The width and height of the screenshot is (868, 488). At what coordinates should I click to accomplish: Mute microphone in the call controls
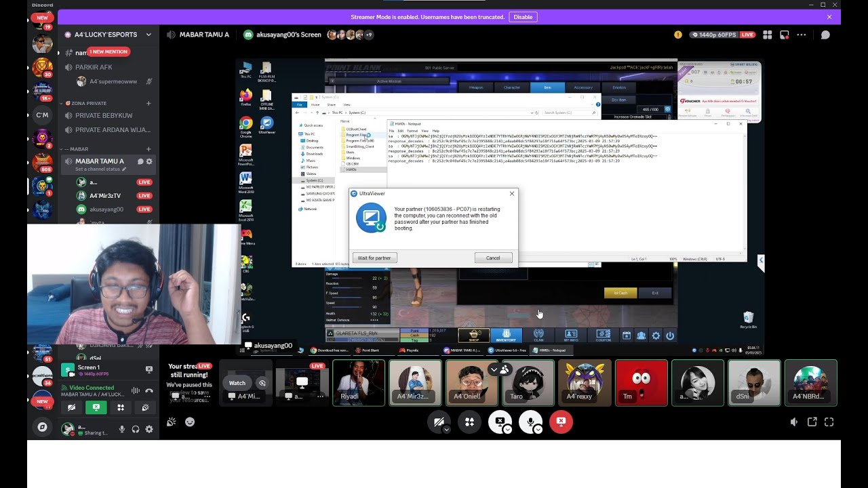[x=530, y=422]
